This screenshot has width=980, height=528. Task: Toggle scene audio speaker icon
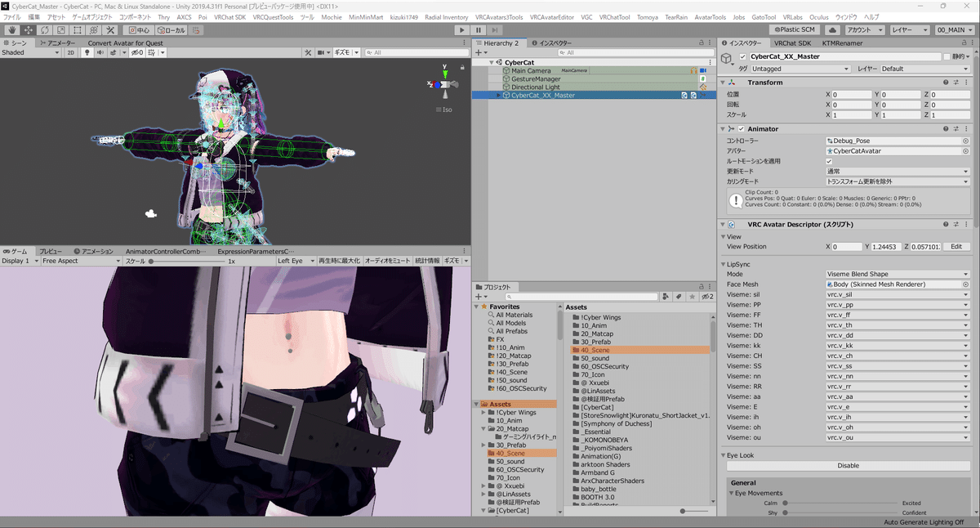pyautogui.click(x=100, y=52)
